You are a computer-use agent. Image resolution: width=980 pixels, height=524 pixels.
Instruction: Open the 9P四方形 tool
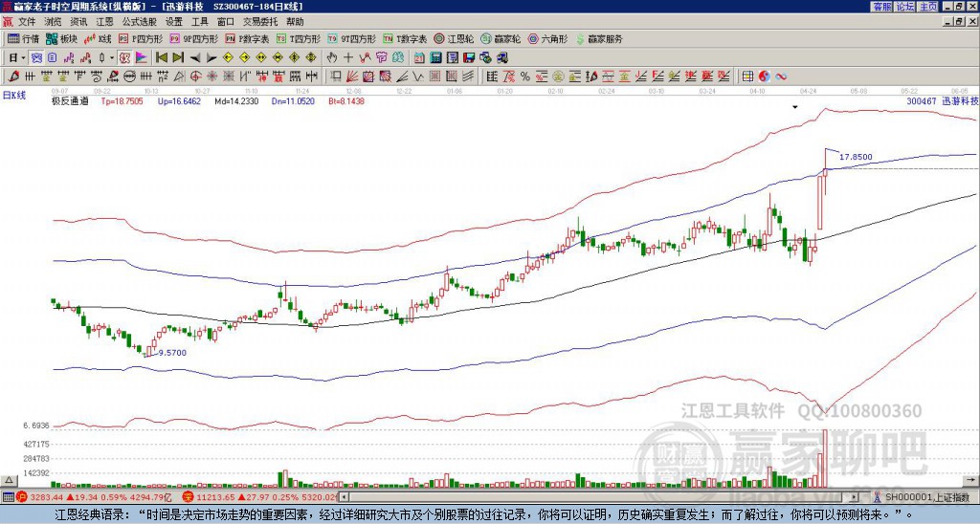tap(194, 38)
